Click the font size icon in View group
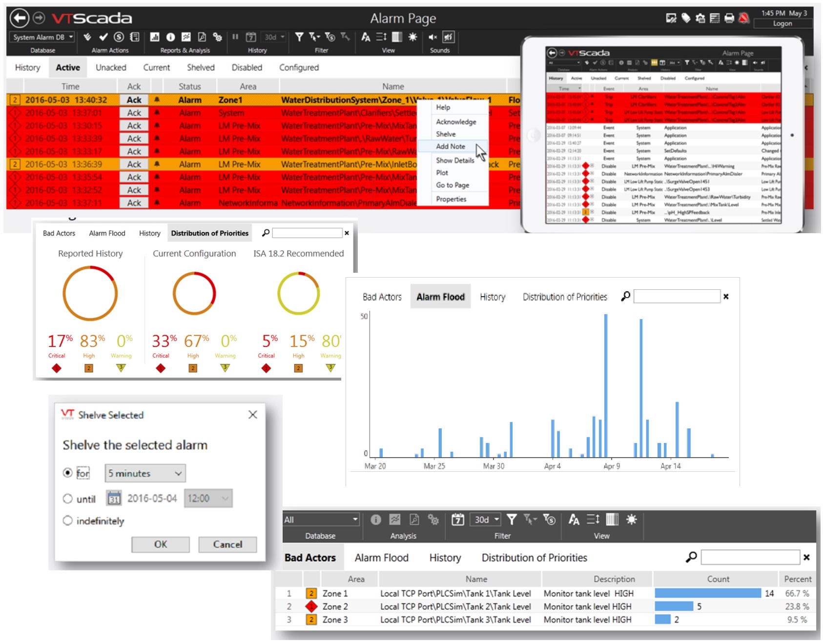The height and width of the screenshot is (644, 823). (366, 37)
